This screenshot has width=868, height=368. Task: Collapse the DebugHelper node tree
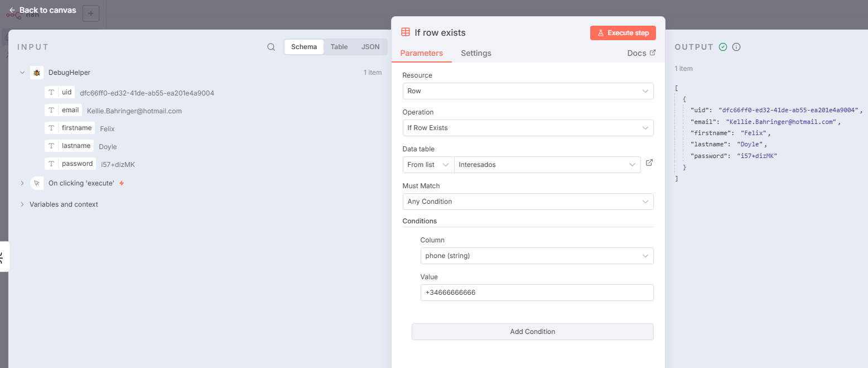[22, 73]
